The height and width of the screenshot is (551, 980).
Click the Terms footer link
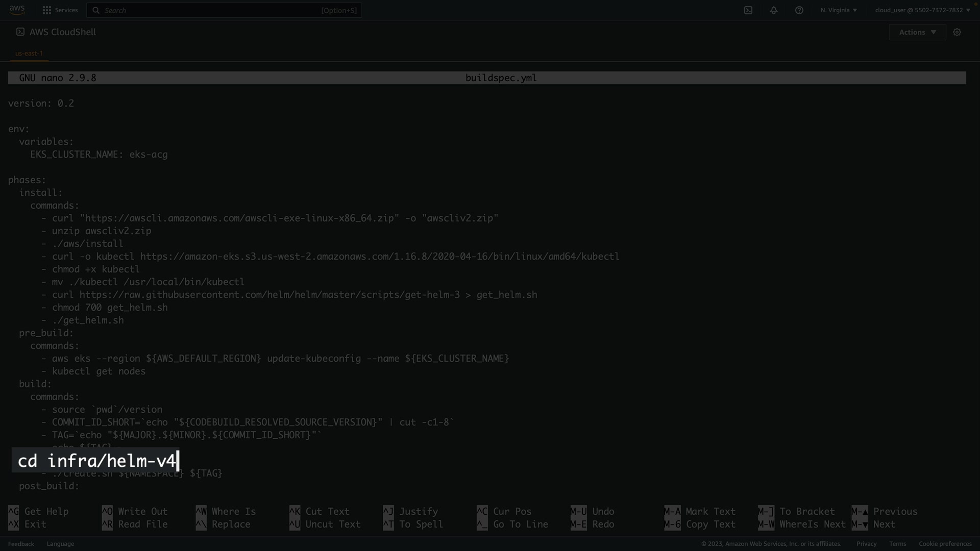click(x=897, y=544)
